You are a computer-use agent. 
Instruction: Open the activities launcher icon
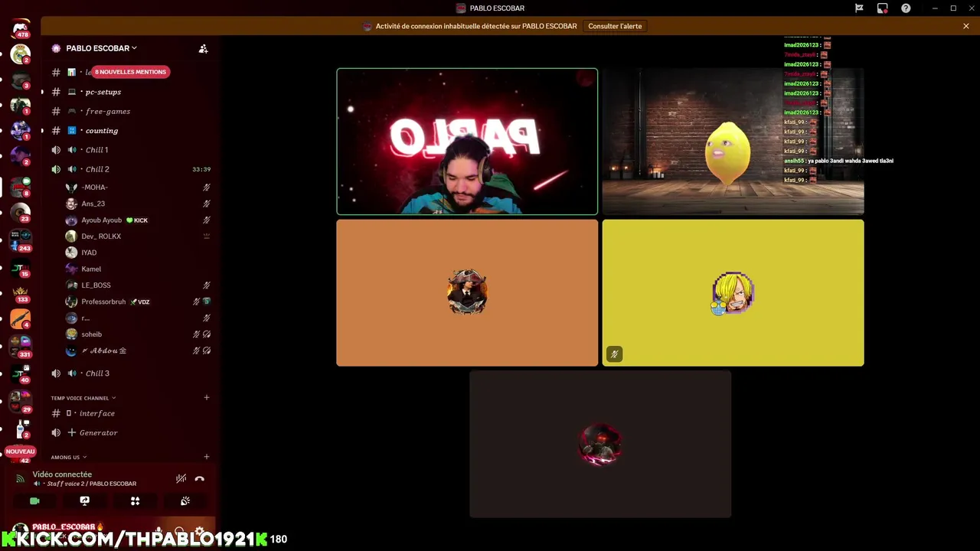point(135,501)
